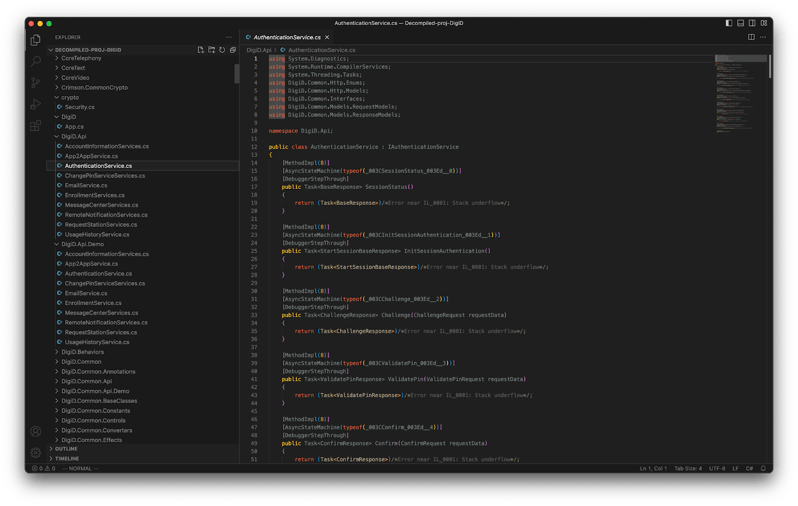Screen dimensions: 798x506
Task: Click Ln 1, Col 1 in status bar
Action: pos(653,468)
